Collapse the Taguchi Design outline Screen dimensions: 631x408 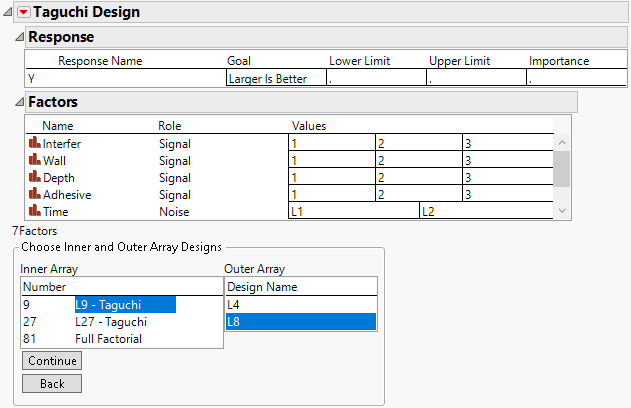(x=8, y=12)
